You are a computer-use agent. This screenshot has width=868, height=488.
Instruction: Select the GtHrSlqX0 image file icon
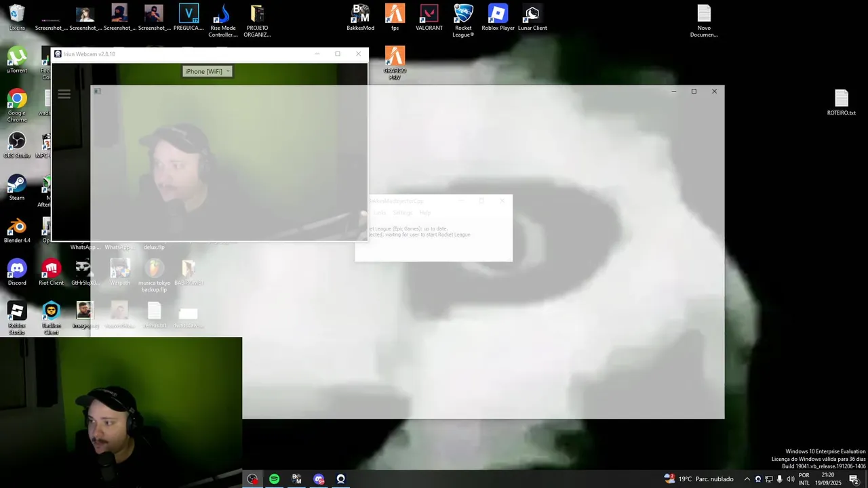point(85,272)
